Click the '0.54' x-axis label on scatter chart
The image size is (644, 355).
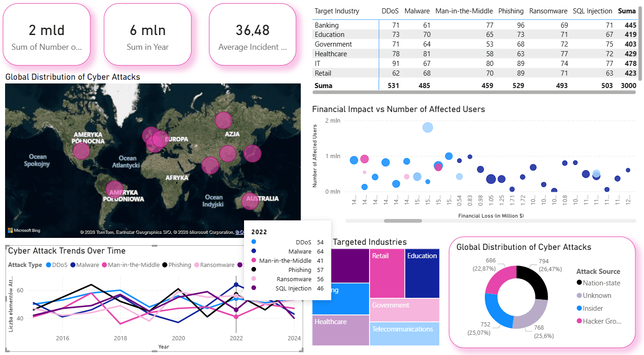(x=459, y=200)
